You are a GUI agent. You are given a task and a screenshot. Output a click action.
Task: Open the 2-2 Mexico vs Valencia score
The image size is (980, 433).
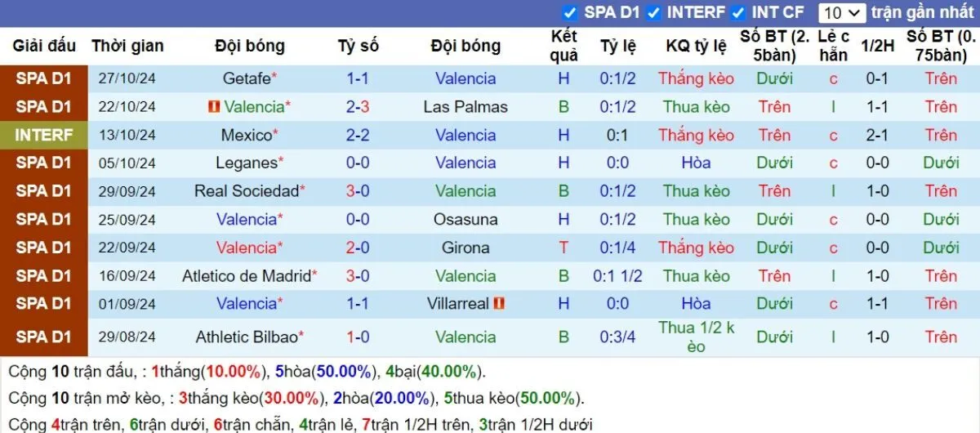click(358, 135)
